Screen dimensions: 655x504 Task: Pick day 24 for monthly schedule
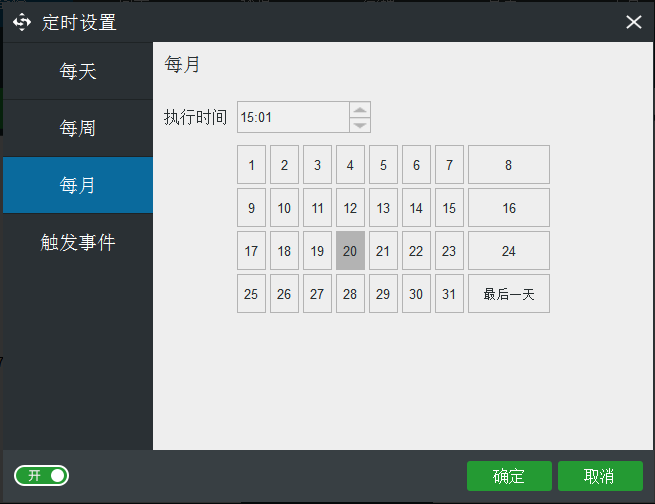[509, 251]
